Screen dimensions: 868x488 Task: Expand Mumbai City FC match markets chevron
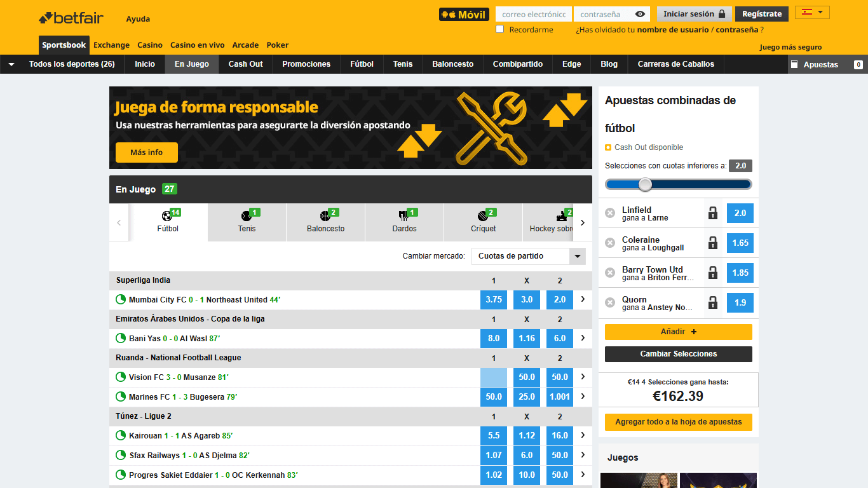[x=583, y=299]
